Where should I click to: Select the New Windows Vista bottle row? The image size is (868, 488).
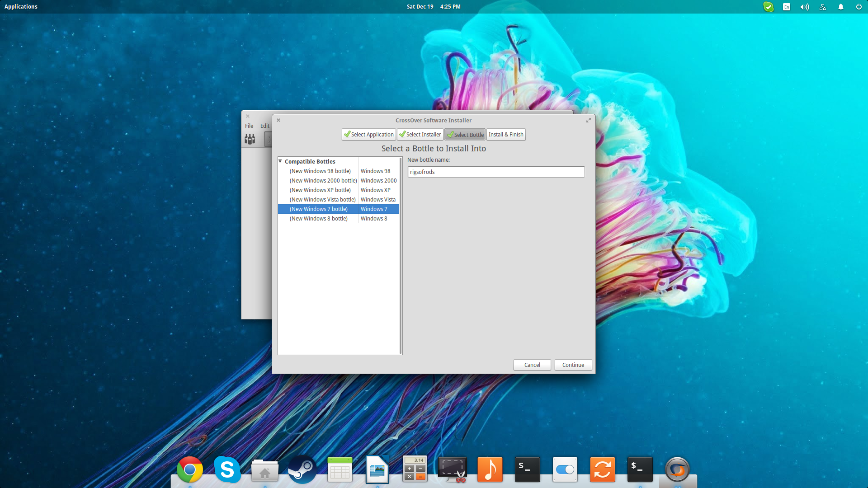(338, 200)
